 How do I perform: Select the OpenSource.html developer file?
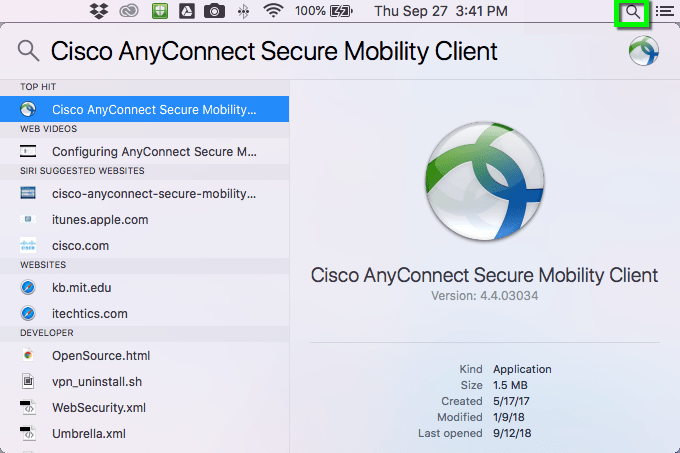[x=101, y=356]
